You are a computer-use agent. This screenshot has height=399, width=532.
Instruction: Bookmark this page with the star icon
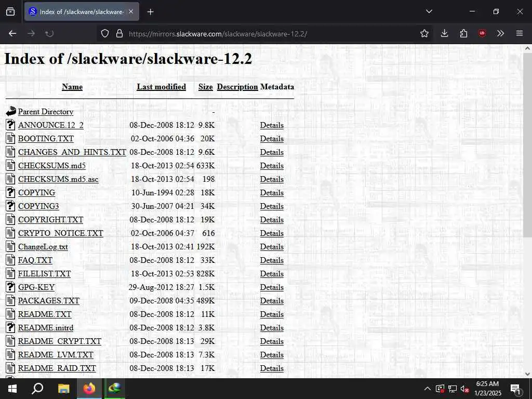coord(424,34)
